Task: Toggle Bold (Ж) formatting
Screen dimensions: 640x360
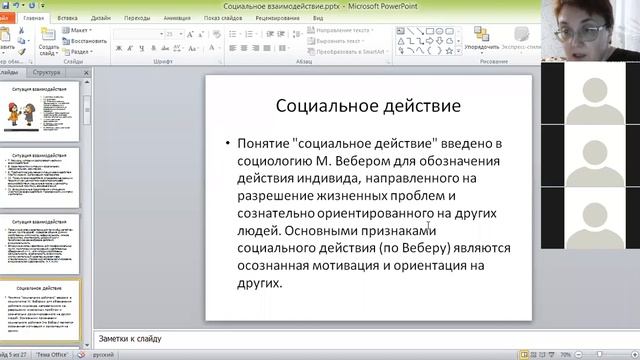Action: click(119, 48)
